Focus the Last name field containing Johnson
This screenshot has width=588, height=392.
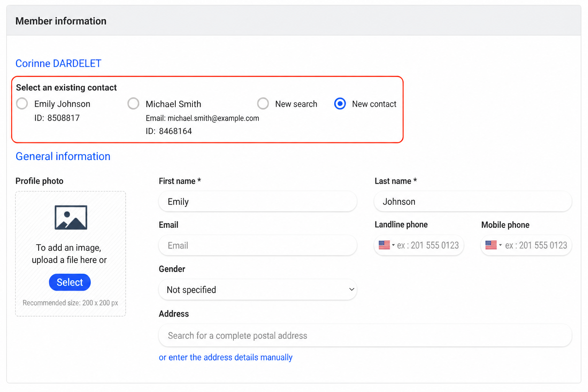coord(473,201)
